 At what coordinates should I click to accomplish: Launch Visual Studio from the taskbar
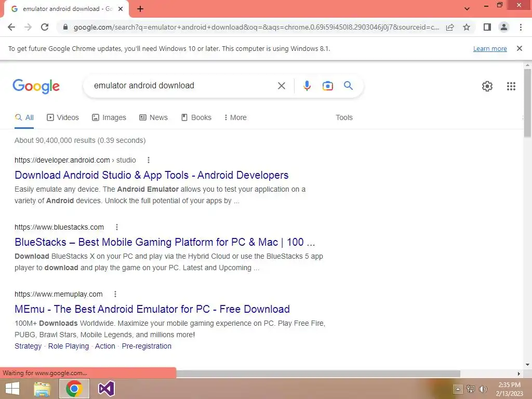coord(106,389)
